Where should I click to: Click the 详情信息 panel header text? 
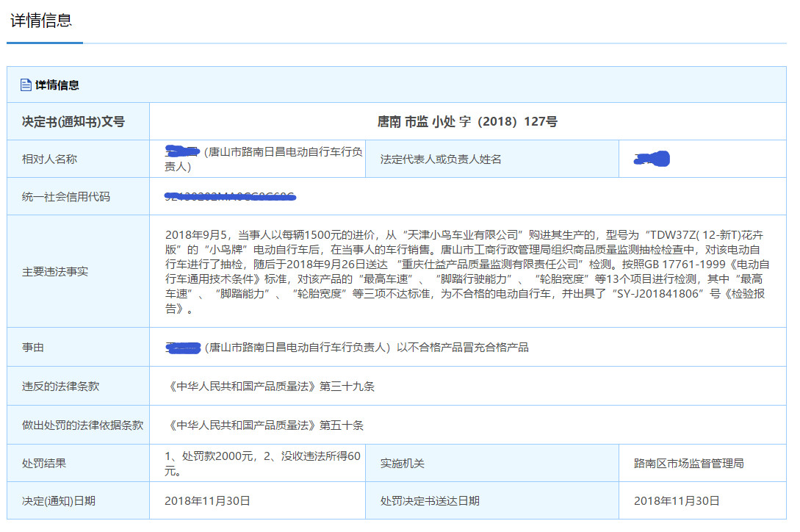coord(57,85)
